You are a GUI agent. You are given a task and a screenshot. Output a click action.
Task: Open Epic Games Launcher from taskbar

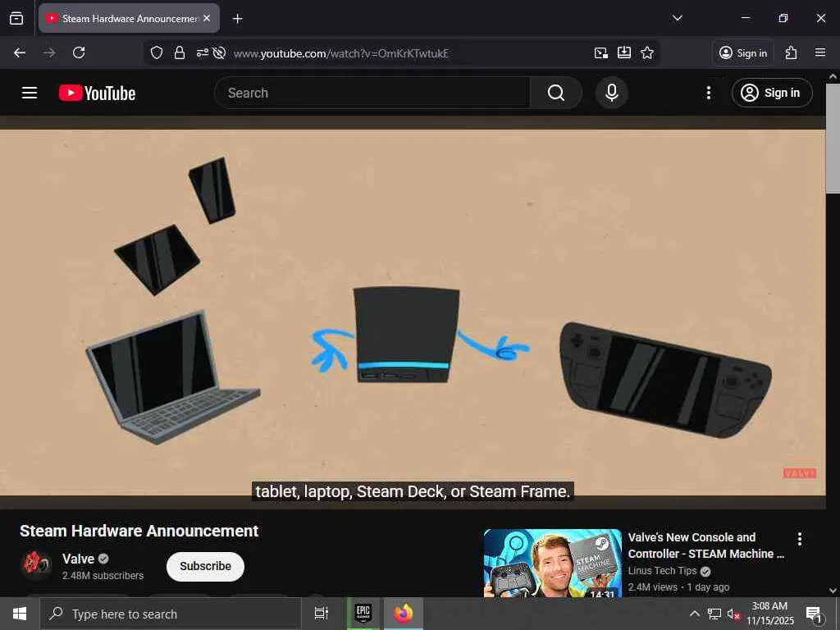363,614
